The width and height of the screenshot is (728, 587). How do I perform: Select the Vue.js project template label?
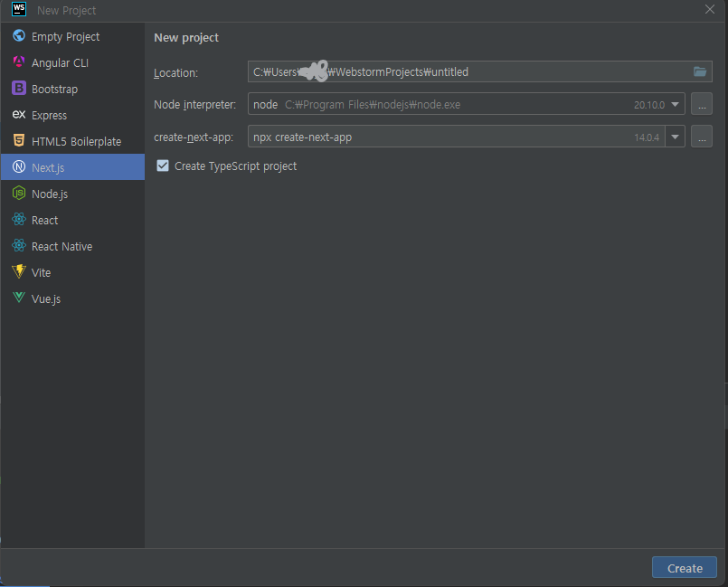pyautogui.click(x=46, y=299)
